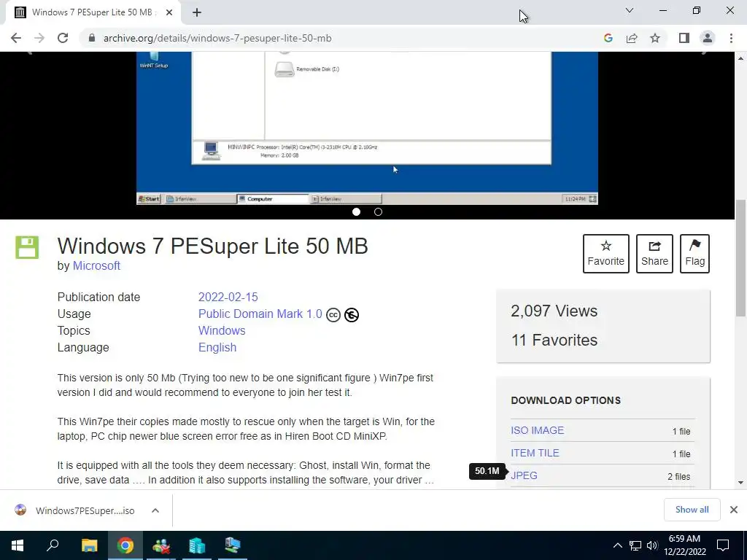The width and height of the screenshot is (747, 560).
Task: Open a new tab
Action: 197,12
